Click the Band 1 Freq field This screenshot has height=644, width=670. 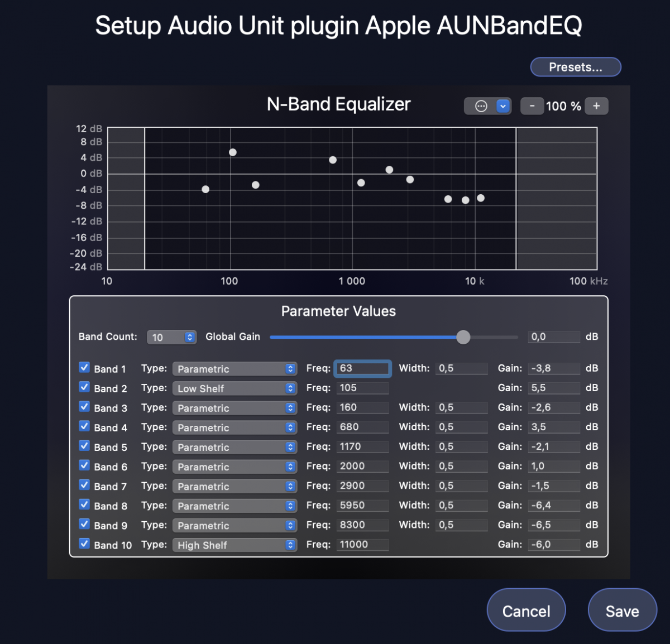[363, 368]
